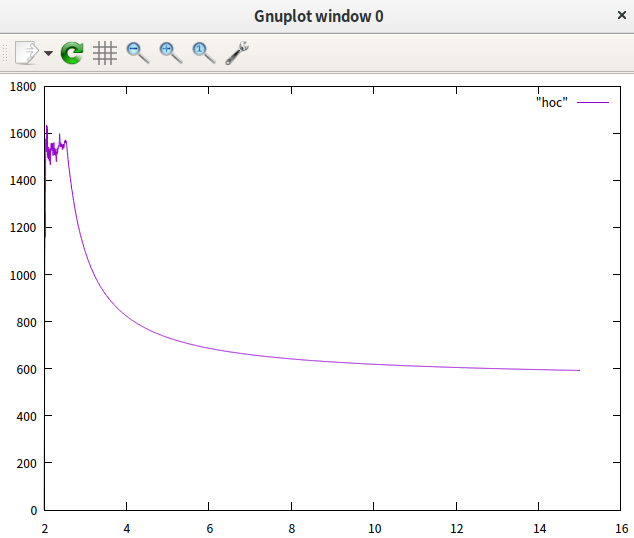
Task: Click the green replot refresh icon
Action: coord(72,53)
